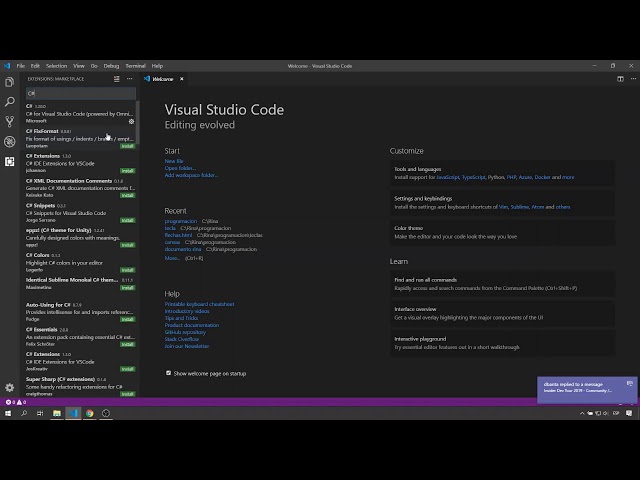Split the editor to the right
Screen dimensions: 640x480
point(620,79)
